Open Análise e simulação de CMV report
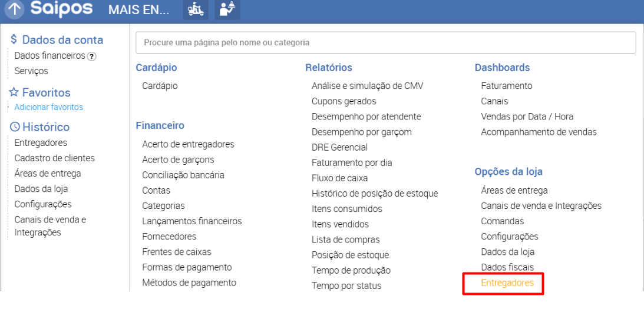The width and height of the screenshot is (644, 319). click(368, 86)
